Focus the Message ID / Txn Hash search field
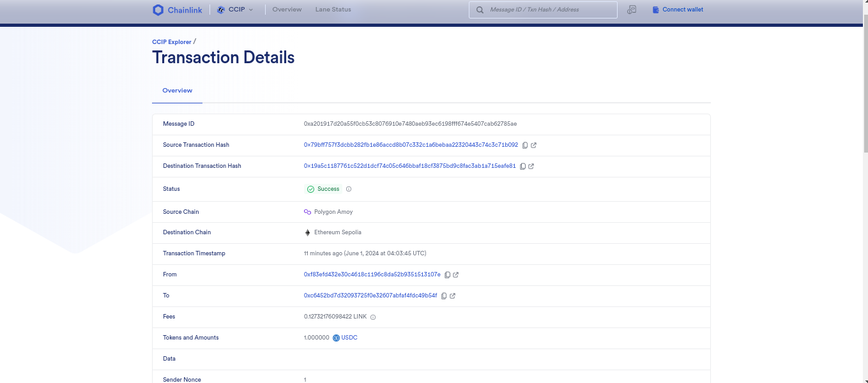The width and height of the screenshot is (868, 383). (543, 10)
